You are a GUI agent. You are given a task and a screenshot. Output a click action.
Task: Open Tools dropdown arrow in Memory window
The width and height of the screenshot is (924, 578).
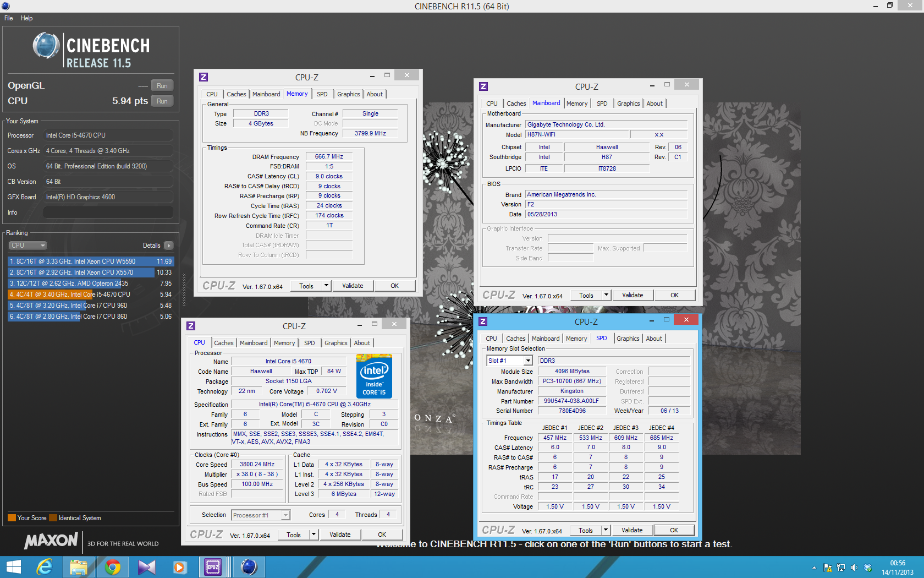pos(326,286)
